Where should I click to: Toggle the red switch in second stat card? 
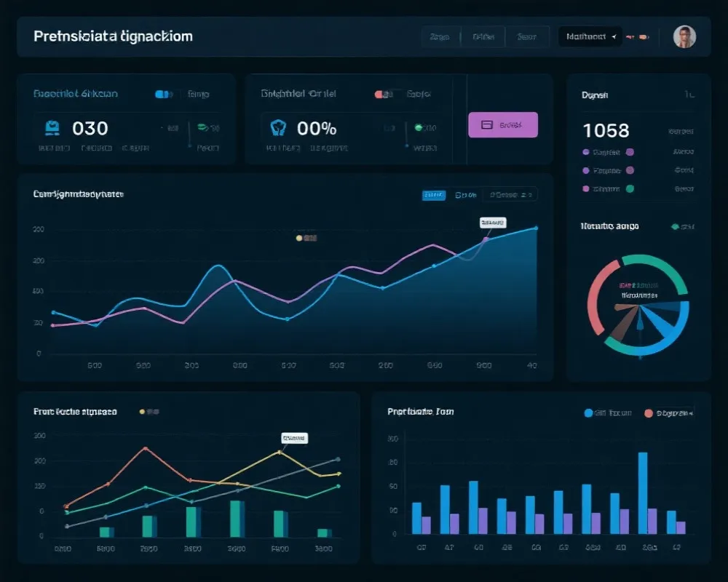click(383, 94)
